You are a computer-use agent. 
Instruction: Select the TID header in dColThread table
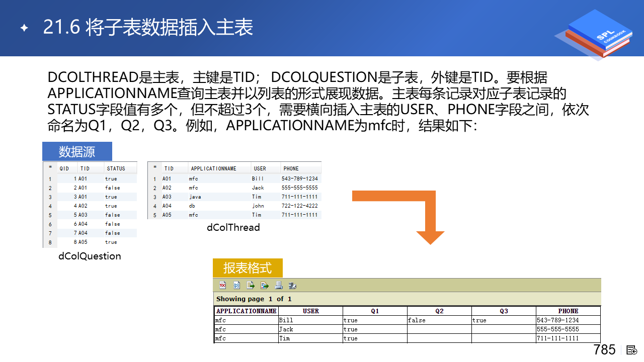(x=169, y=168)
